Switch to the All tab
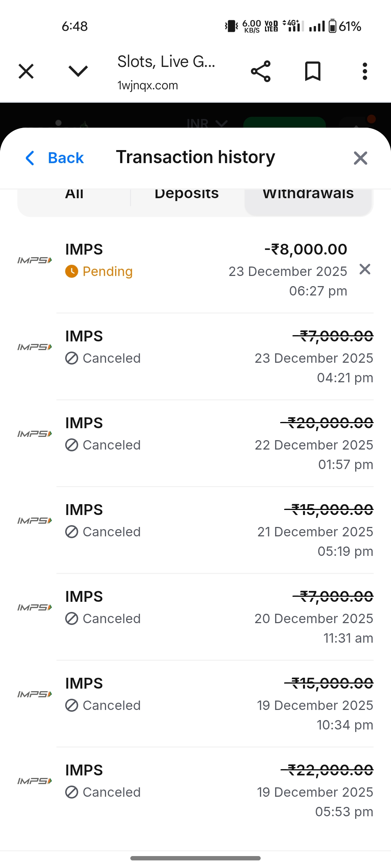This screenshot has width=391, height=868. 74,195
